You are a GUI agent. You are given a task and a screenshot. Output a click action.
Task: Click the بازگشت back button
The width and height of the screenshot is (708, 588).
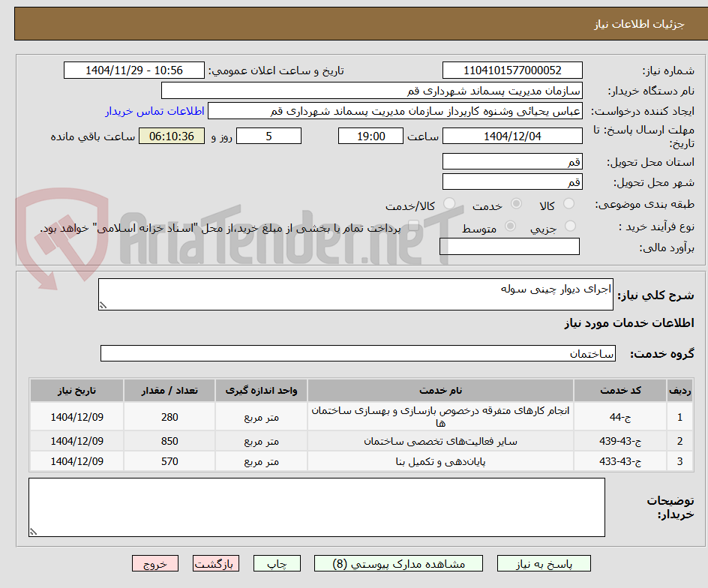[216, 563]
